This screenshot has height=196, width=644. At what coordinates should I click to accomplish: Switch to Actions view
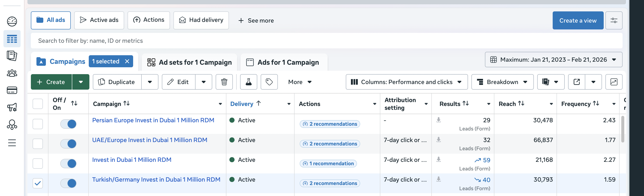pos(149,20)
